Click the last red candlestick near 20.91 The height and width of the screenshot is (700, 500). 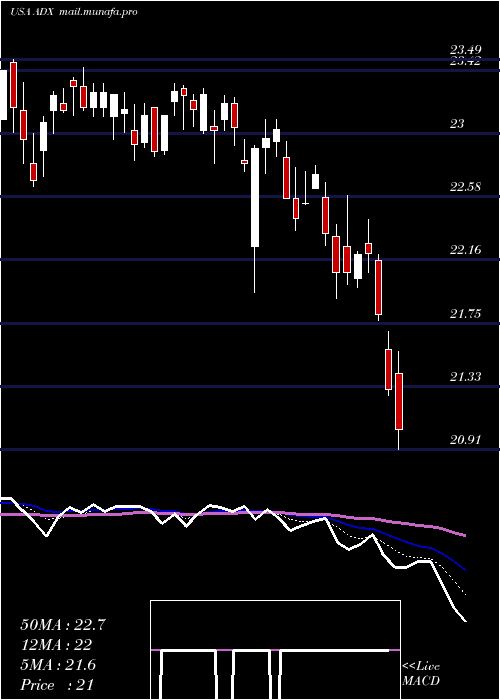click(x=399, y=401)
